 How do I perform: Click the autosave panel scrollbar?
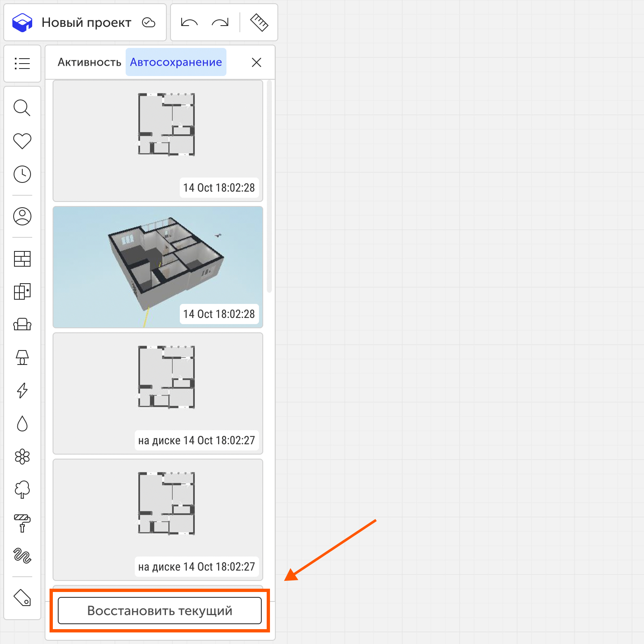pos(270,186)
